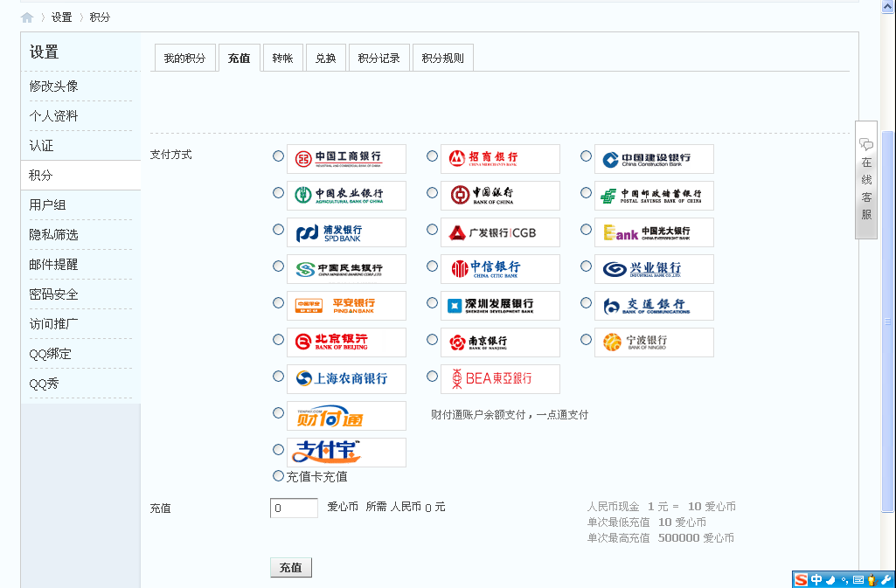This screenshot has height=588, width=896.
Task: Pick the BEA 東亞銀行 logo
Action: [x=500, y=379]
